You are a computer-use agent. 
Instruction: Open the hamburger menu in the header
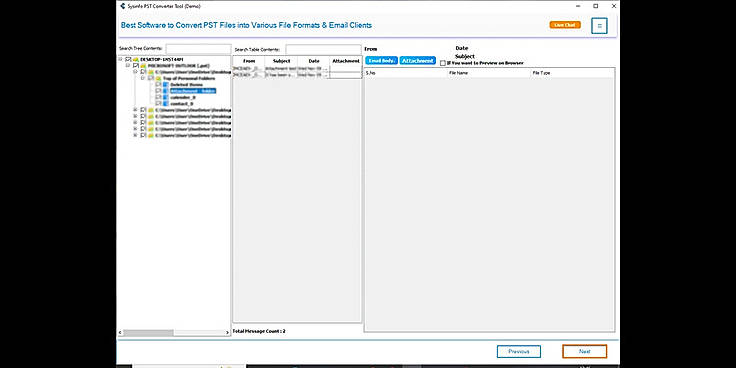pos(599,26)
